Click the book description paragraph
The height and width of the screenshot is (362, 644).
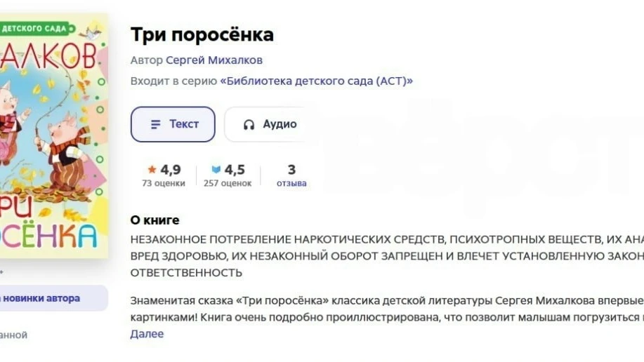click(387, 309)
